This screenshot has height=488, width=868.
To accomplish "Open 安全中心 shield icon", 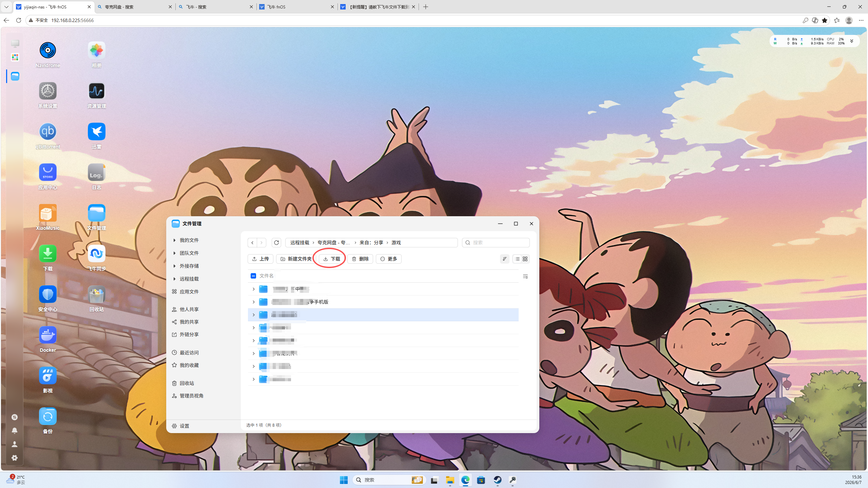I will point(48,294).
